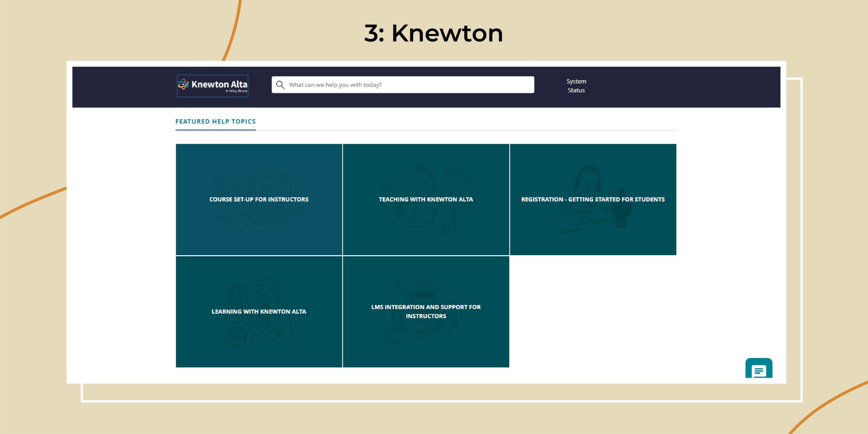868x434 pixels.
Task: Open System Status from the header
Action: 575,85
